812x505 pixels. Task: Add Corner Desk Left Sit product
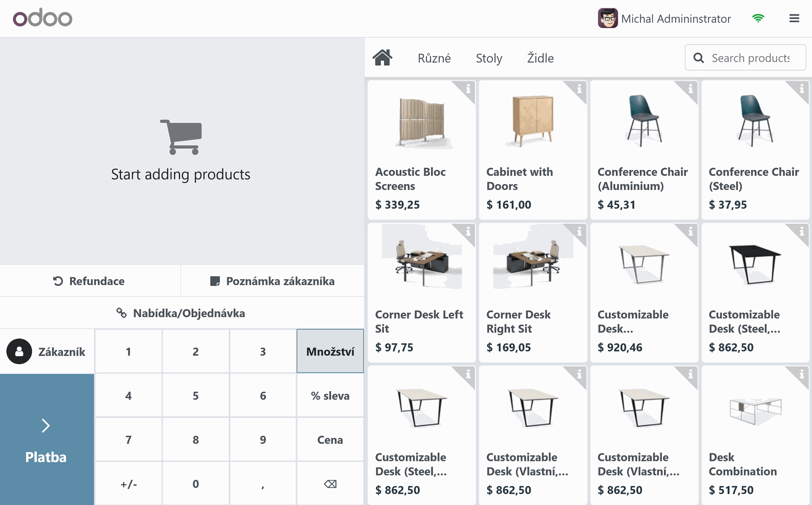click(421, 293)
